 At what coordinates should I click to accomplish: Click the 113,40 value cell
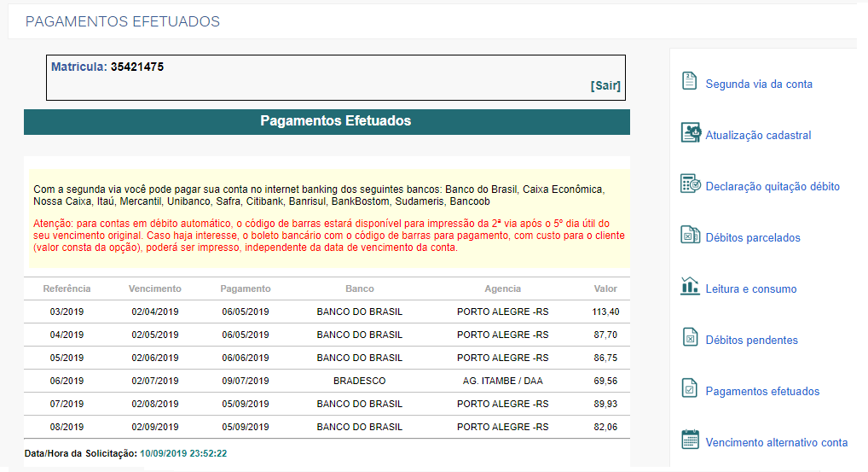(x=605, y=312)
